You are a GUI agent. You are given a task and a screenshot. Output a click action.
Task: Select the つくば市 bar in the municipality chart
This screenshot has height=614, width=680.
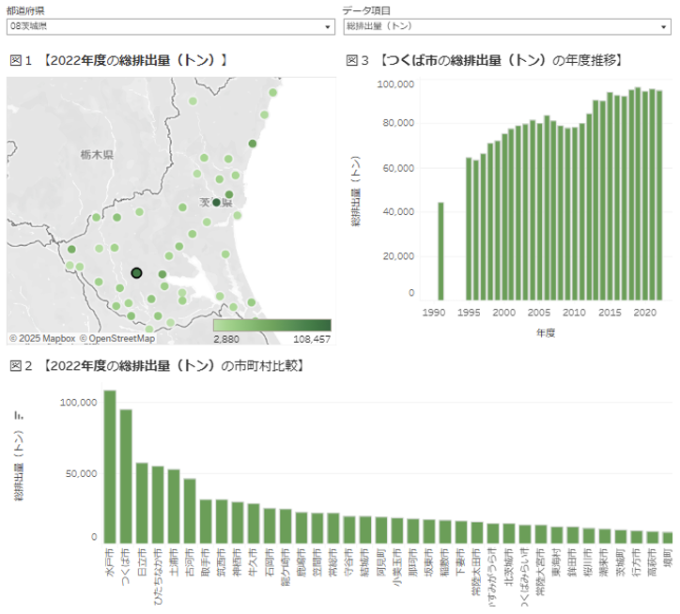(126, 475)
